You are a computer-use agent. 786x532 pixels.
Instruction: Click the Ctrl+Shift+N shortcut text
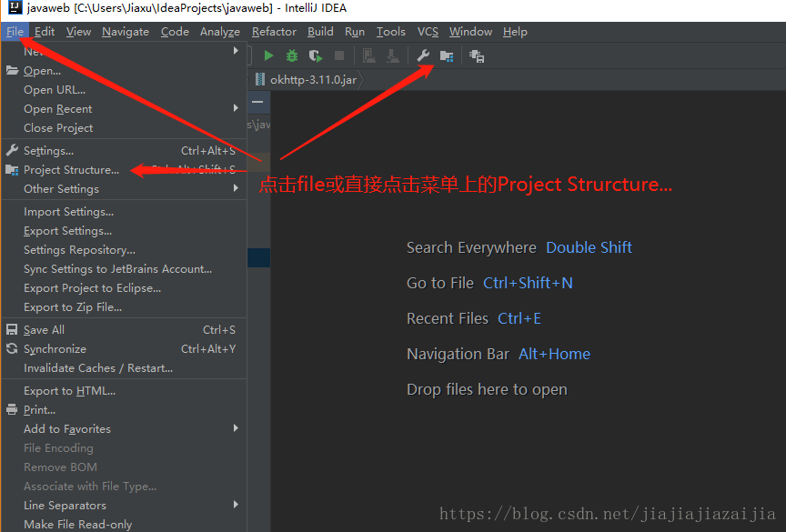click(x=528, y=283)
